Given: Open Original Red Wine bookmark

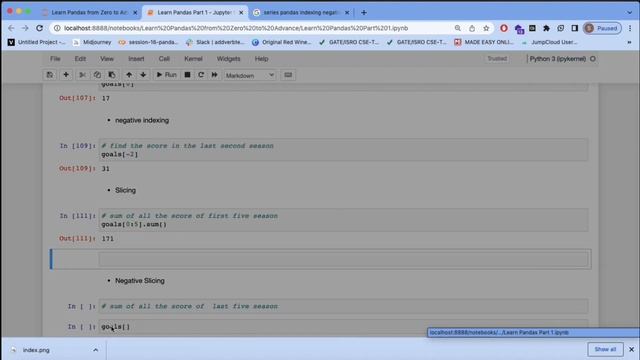Looking at the screenshot, I should pos(282,42).
